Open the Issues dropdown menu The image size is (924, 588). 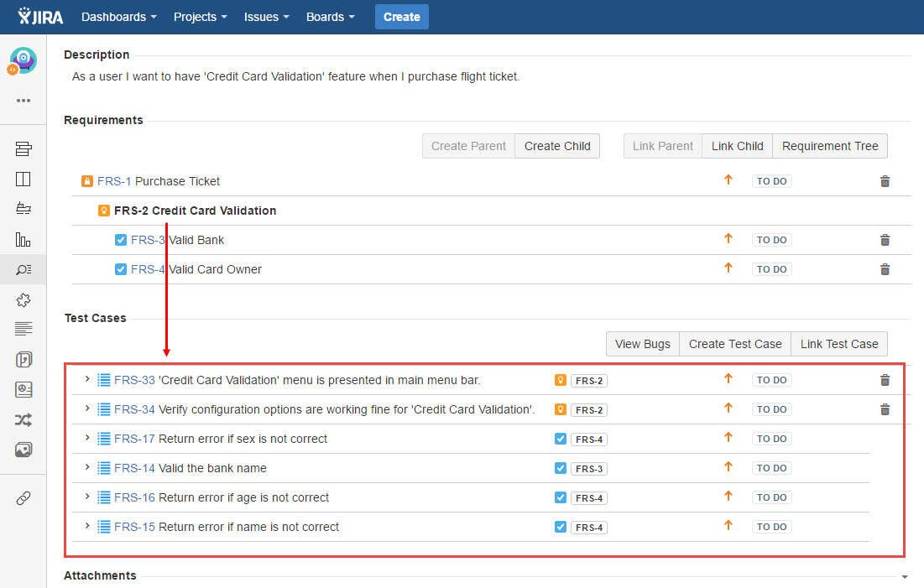pyautogui.click(x=266, y=17)
